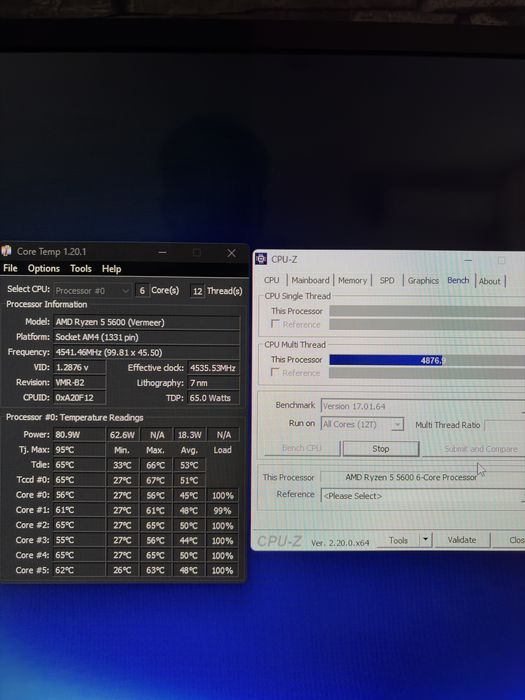Click the Cores count field showing 6
The height and width of the screenshot is (700, 525).
(142, 291)
